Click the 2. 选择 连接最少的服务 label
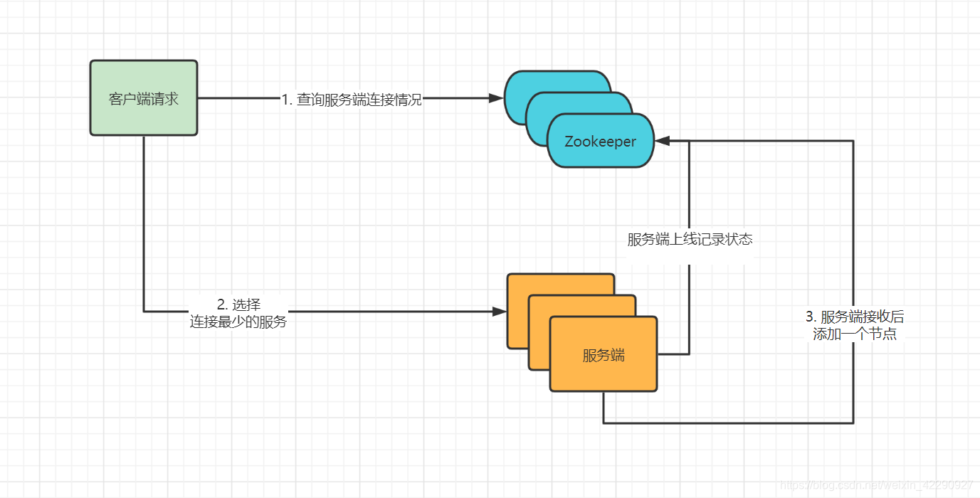The image size is (980, 498). click(x=239, y=312)
